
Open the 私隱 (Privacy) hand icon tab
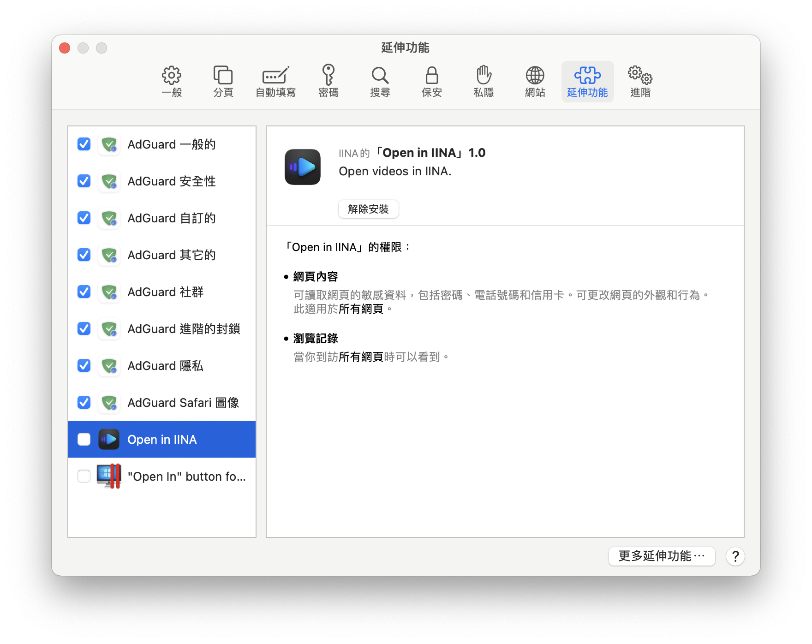pos(484,81)
